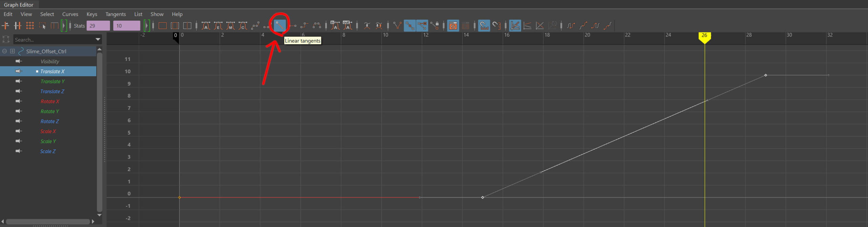The width and height of the screenshot is (868, 227).
Task: Apply pre-infinity cycle to curve
Action: pos(571,25)
